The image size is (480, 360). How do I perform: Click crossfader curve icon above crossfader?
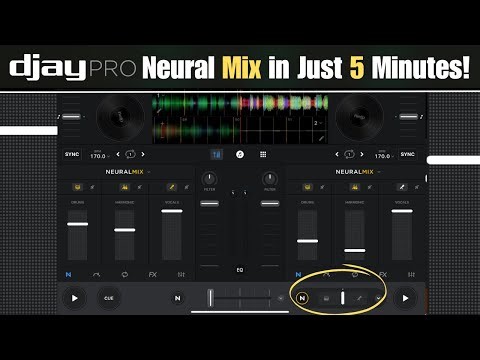click(x=239, y=193)
